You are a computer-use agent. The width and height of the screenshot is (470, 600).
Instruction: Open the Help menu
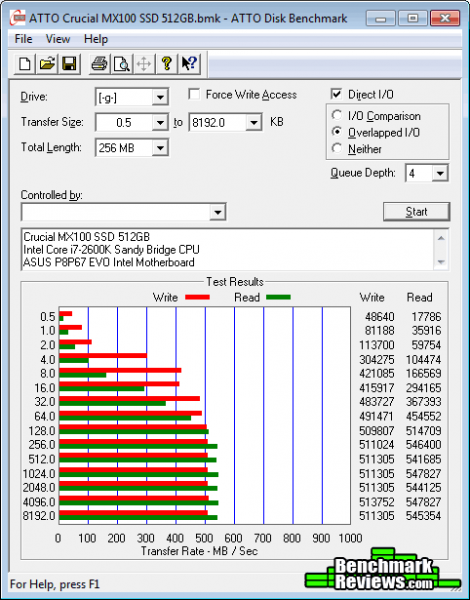[96, 39]
